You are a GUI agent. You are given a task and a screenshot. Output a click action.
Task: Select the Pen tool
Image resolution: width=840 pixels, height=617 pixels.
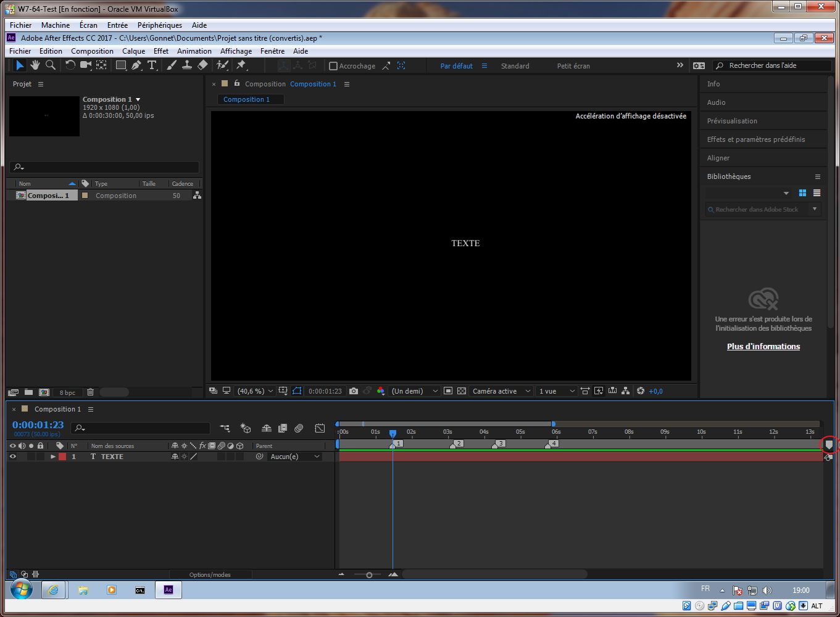pos(136,65)
